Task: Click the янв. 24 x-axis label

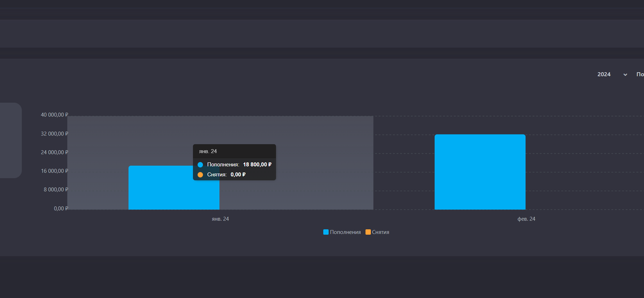Action: point(220,219)
